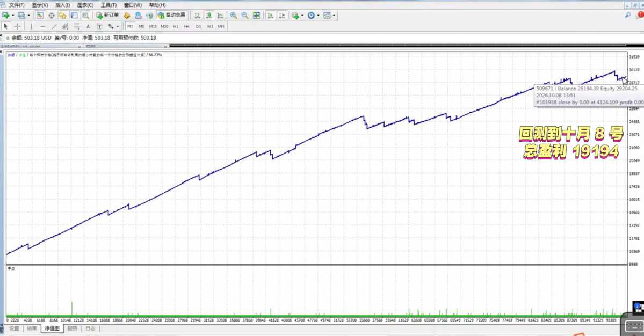Click the new chart icon

point(6,15)
